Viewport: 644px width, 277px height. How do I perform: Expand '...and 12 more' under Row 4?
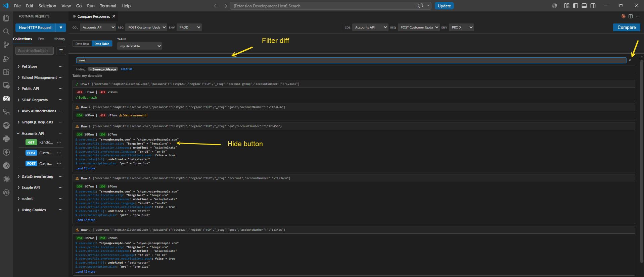click(x=85, y=220)
